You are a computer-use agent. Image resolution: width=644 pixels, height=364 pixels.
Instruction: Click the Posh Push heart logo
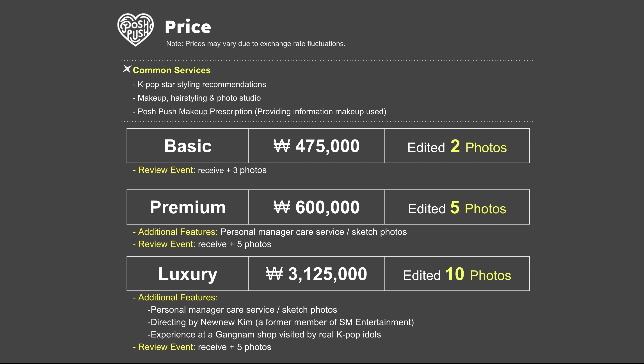point(135,30)
